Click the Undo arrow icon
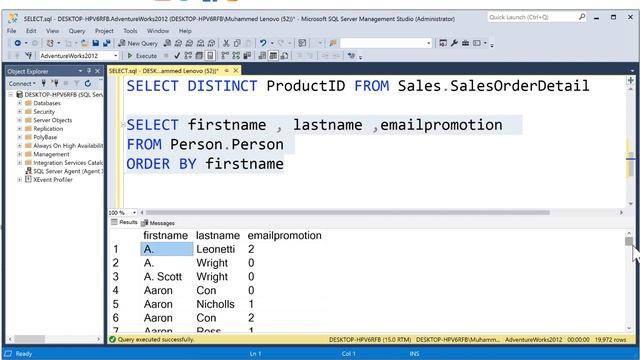The height and width of the screenshot is (360, 640). [263, 43]
